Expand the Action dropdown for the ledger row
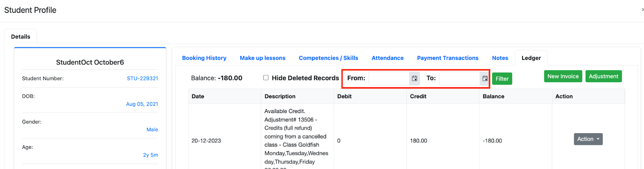This screenshot has width=644, height=169. pyautogui.click(x=588, y=139)
